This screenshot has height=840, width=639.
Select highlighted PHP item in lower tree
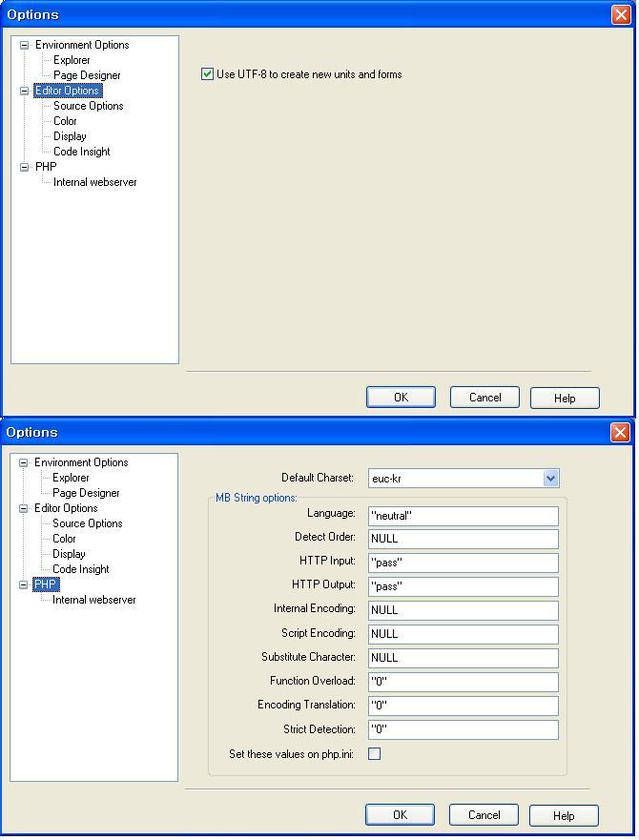[46, 584]
